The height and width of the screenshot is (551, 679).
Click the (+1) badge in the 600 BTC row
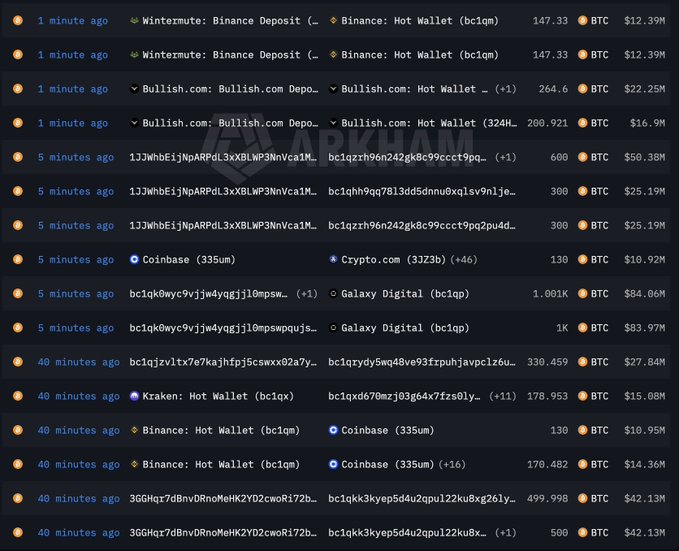point(505,157)
